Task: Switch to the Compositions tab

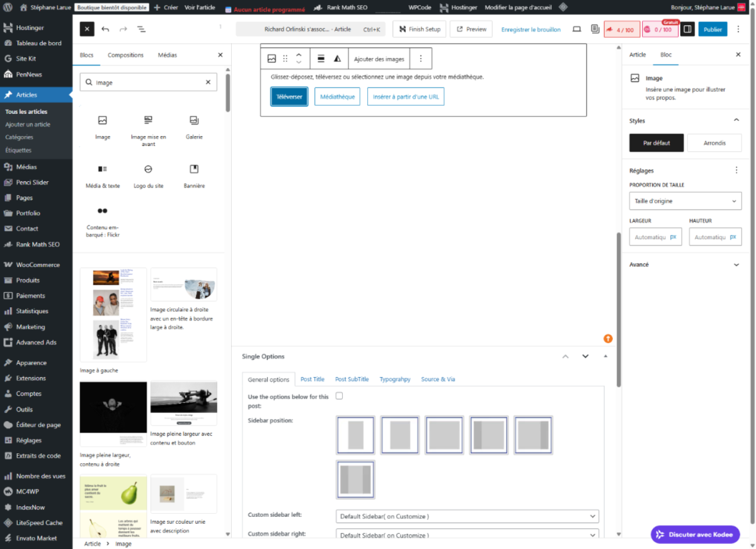Action: click(125, 55)
